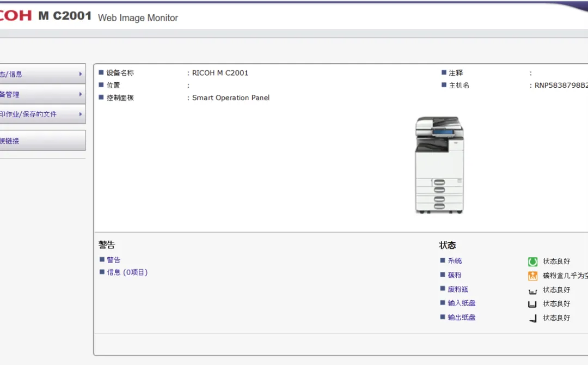Viewport: 588px width, 365px height.
Task: Open the 输出纸盘 status link
Action: tap(462, 318)
